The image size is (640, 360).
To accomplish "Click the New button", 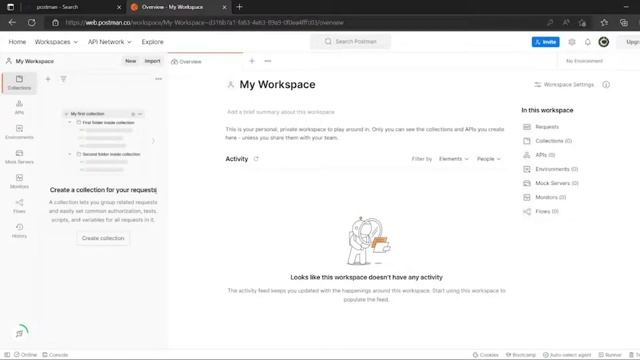I will tap(131, 61).
